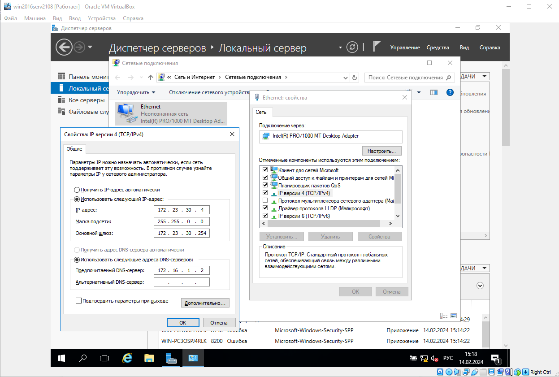Viewport: 559px width, 377px height.
Task: Open the view options dropdown arrow
Action: pyautogui.click(x=419, y=92)
